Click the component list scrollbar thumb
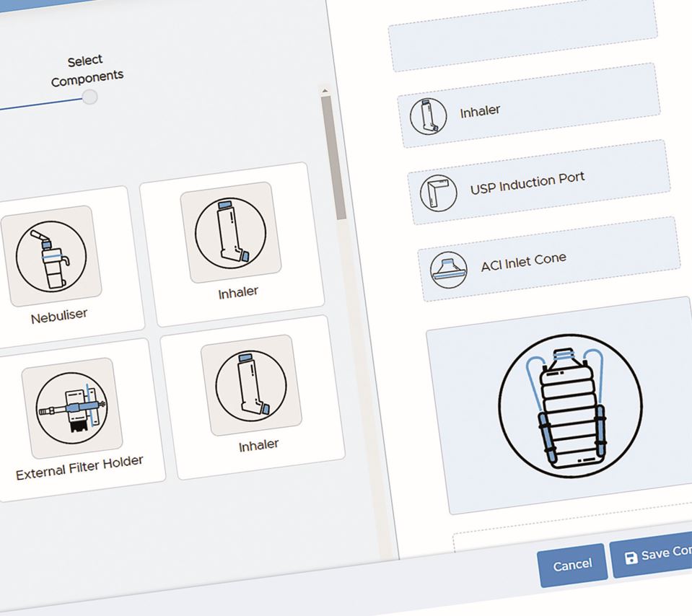 [333, 157]
